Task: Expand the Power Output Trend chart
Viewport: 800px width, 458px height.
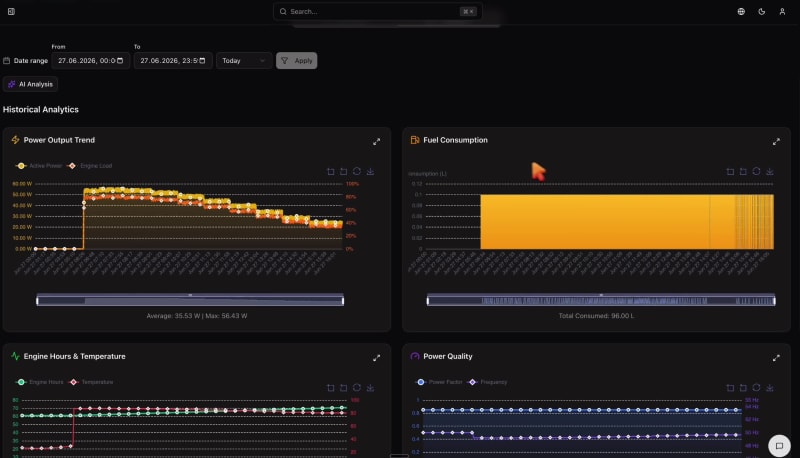Action: 377,142
